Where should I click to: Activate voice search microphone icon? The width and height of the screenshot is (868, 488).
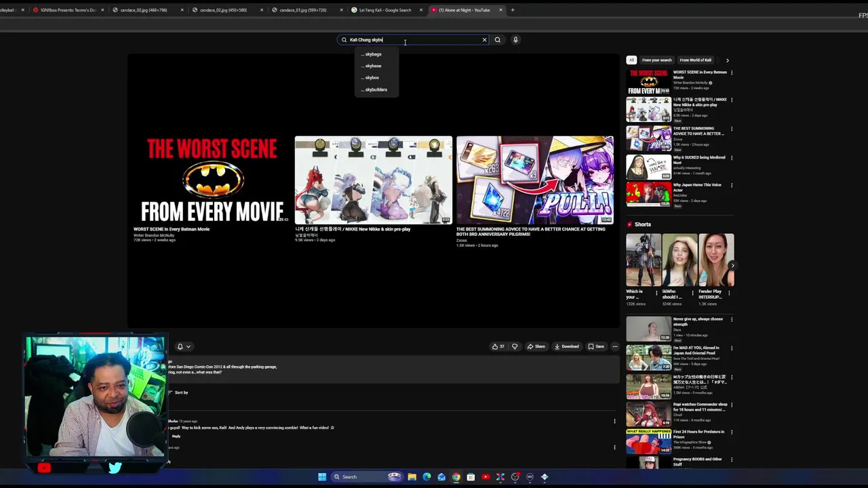(x=515, y=40)
